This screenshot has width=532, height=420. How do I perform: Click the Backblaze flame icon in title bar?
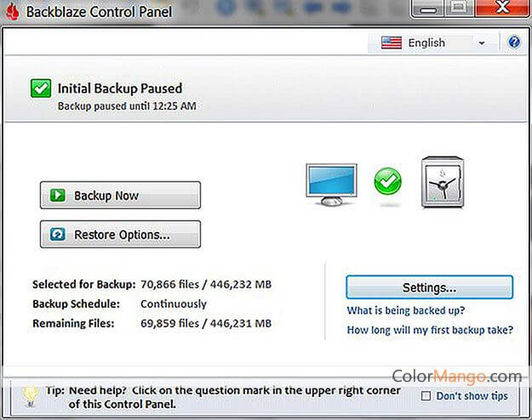pos(12,11)
